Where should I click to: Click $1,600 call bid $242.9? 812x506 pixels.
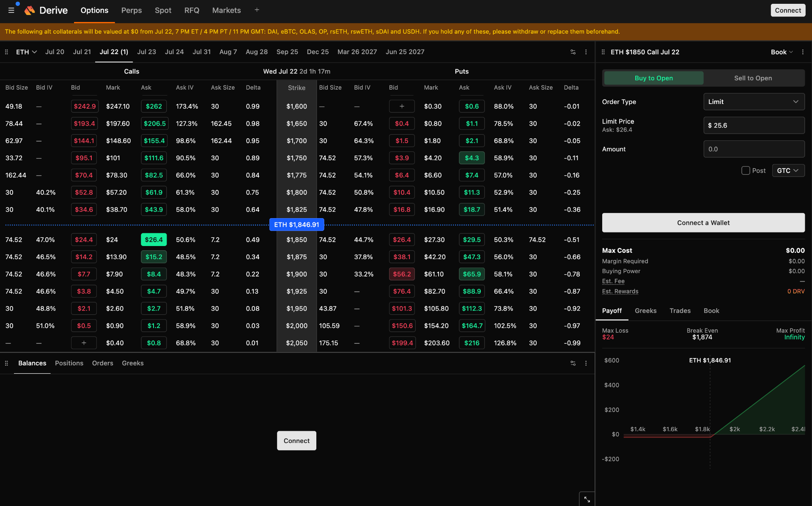click(x=85, y=107)
